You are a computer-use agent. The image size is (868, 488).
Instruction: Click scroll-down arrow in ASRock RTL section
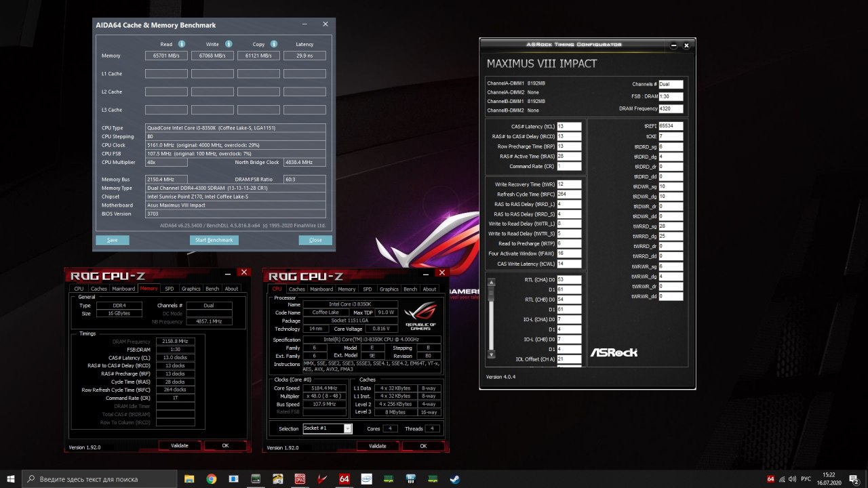tap(491, 354)
